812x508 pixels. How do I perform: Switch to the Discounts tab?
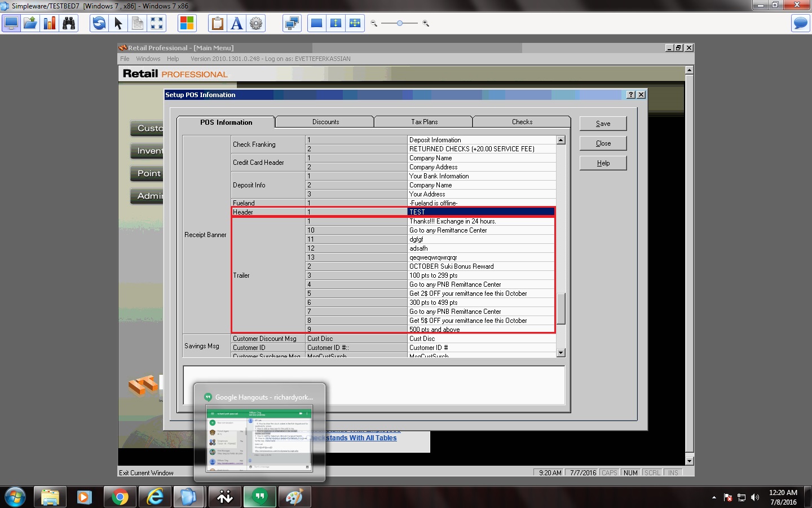[x=324, y=122]
